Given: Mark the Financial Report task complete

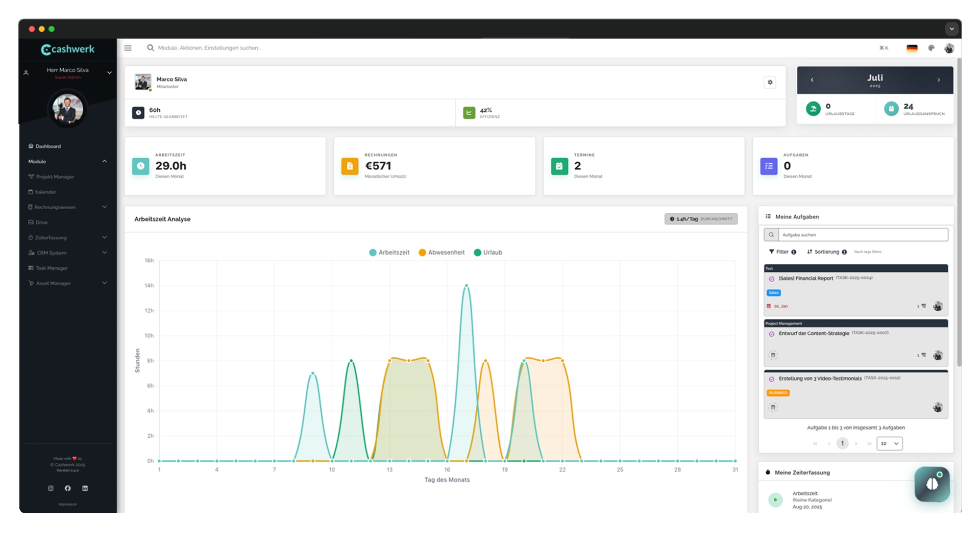Looking at the screenshot, I should click(771, 279).
